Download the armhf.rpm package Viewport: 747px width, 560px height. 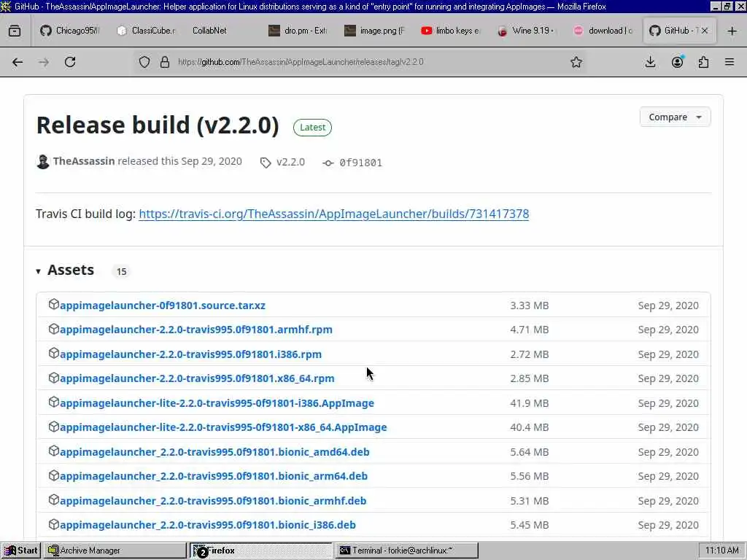[x=196, y=330]
